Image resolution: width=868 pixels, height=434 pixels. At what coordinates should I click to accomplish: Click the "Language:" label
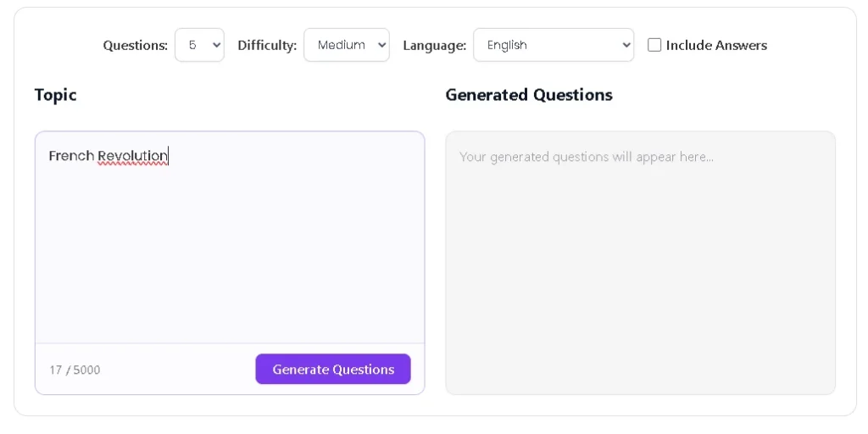point(434,45)
